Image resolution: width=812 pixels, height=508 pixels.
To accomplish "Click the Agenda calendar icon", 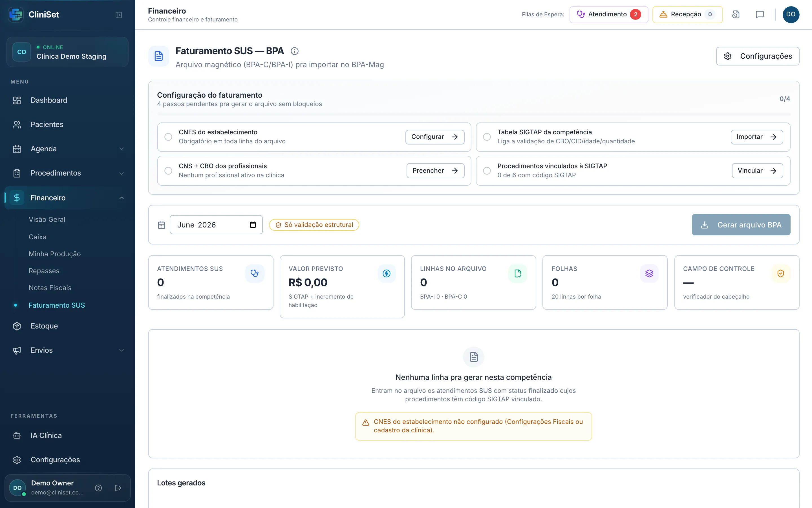I will [17, 149].
